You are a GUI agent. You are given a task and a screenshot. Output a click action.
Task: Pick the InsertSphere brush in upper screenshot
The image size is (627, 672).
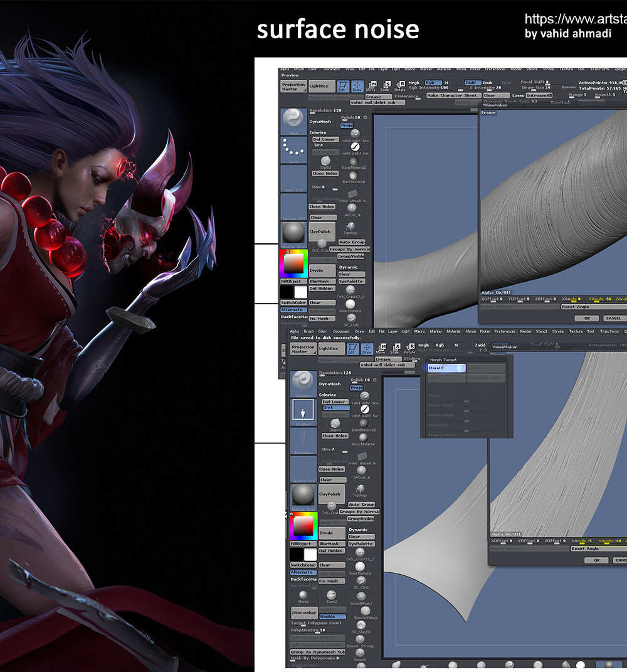pos(350,305)
